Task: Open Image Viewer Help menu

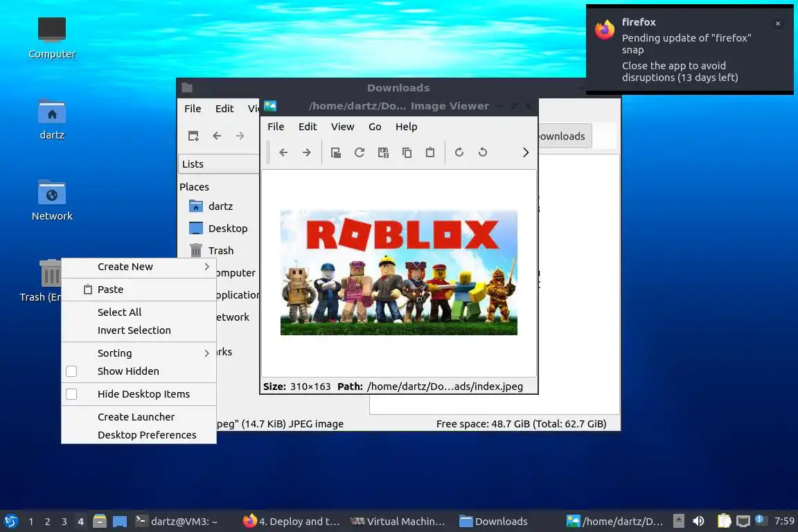Action: (x=406, y=127)
